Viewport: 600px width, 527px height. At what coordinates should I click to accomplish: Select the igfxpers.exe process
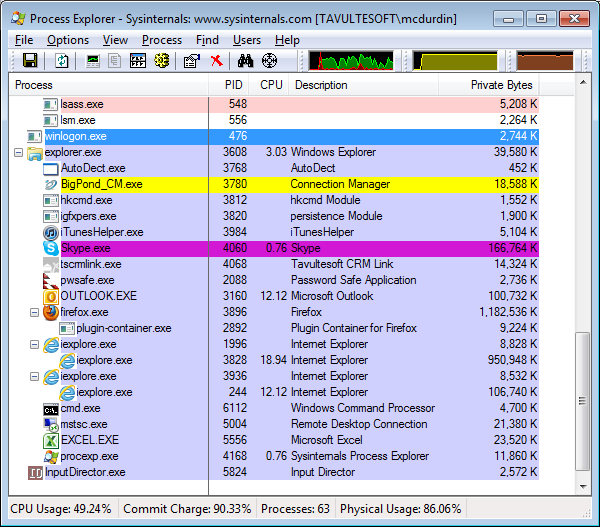pos(88,216)
